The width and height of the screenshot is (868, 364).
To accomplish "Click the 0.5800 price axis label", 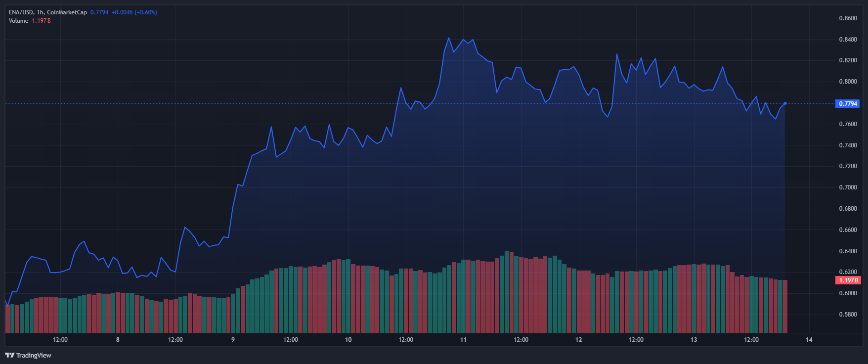I will (848, 315).
